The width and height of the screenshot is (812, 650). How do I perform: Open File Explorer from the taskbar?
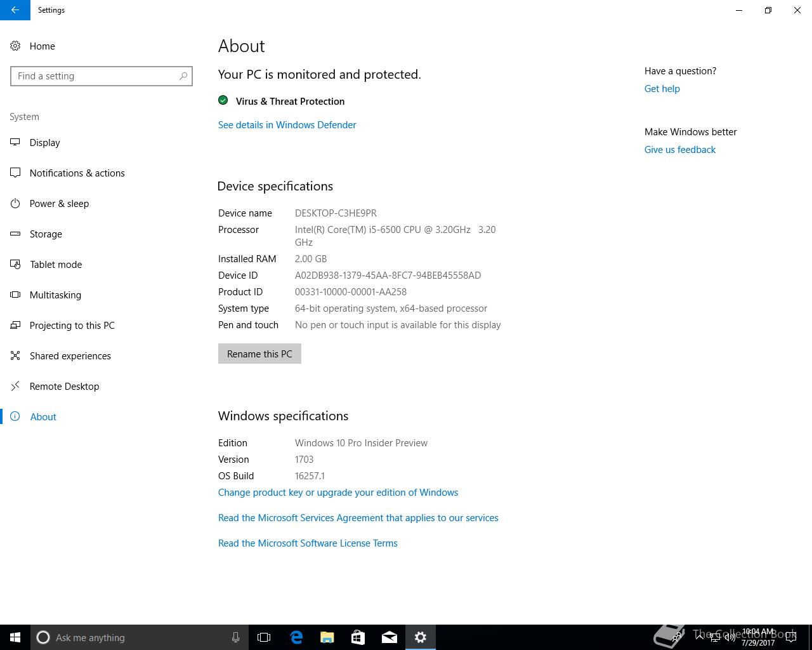[327, 637]
